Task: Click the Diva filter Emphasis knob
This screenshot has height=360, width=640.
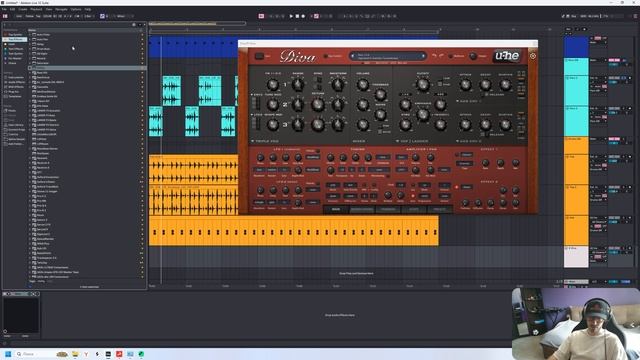Action: (x=423, y=114)
